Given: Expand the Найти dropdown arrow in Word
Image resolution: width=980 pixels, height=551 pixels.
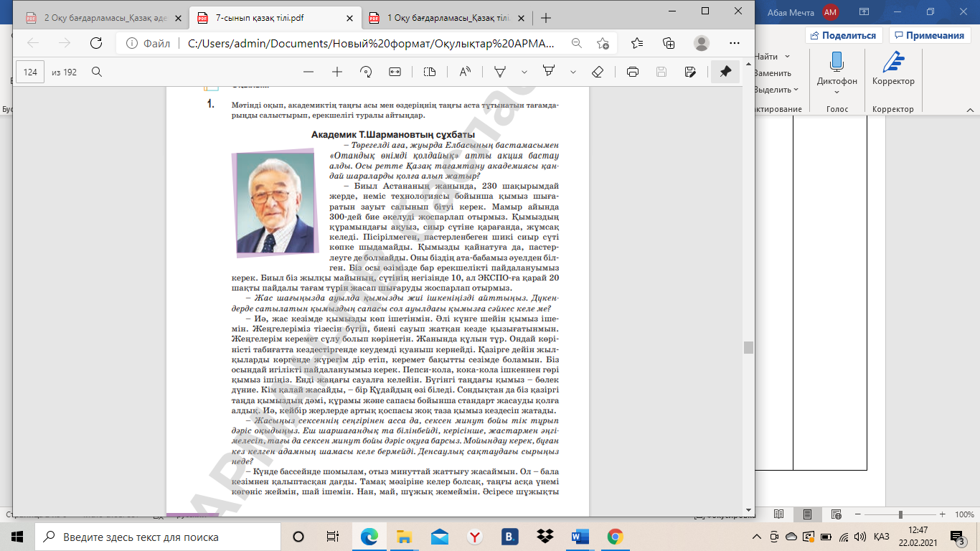Looking at the screenshot, I should click(x=788, y=57).
